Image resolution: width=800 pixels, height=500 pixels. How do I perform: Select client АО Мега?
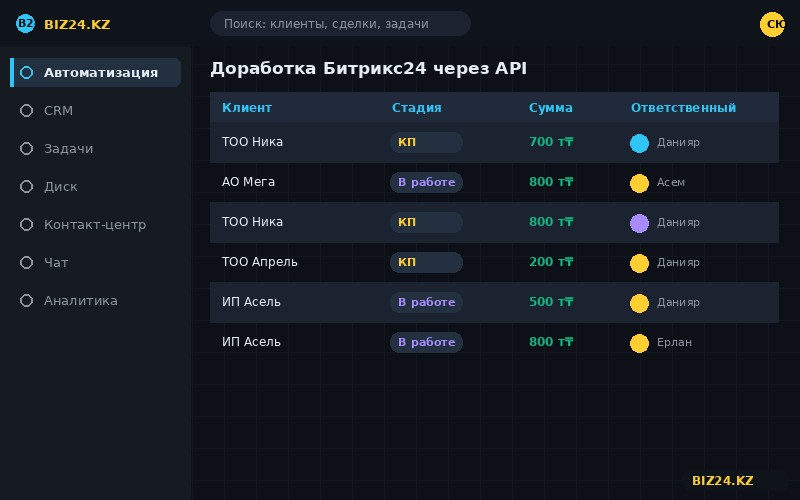[x=248, y=182]
